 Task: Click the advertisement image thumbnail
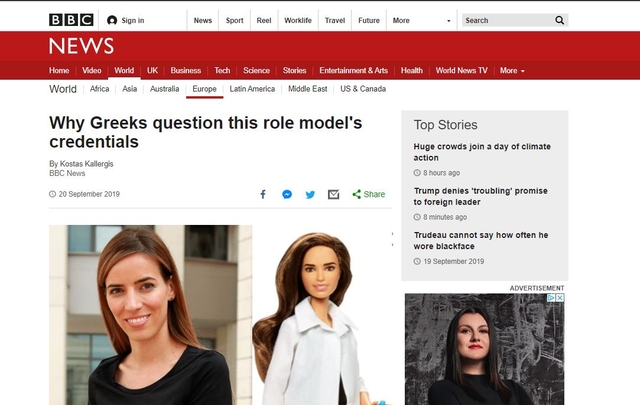point(484,350)
